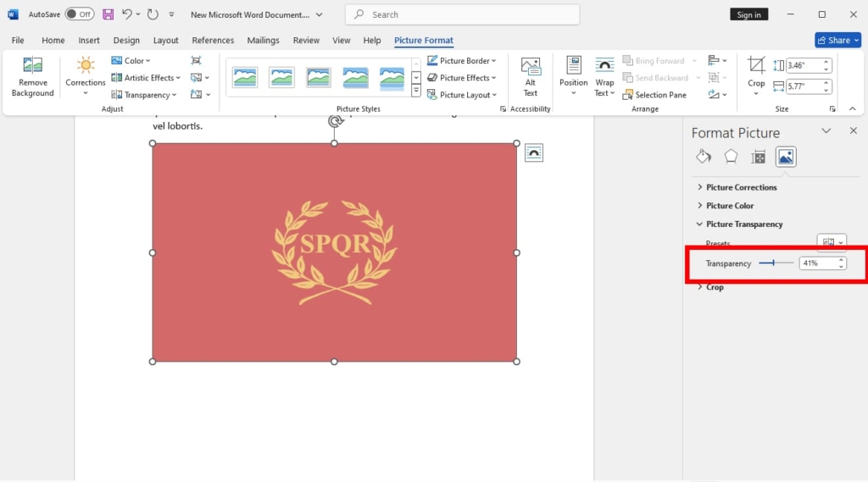Image resolution: width=868 pixels, height=482 pixels.
Task: Open the Effects tab in Format Picture
Action: (x=731, y=157)
